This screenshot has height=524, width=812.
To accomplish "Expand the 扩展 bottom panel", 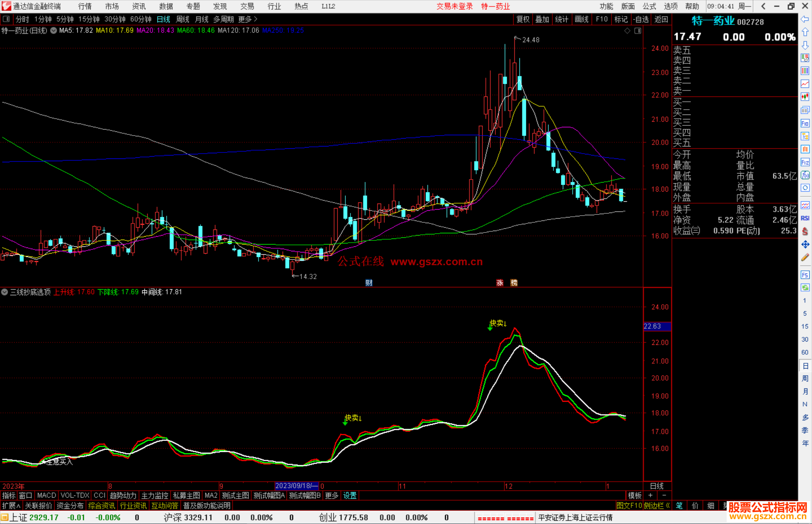I will 11,506.
